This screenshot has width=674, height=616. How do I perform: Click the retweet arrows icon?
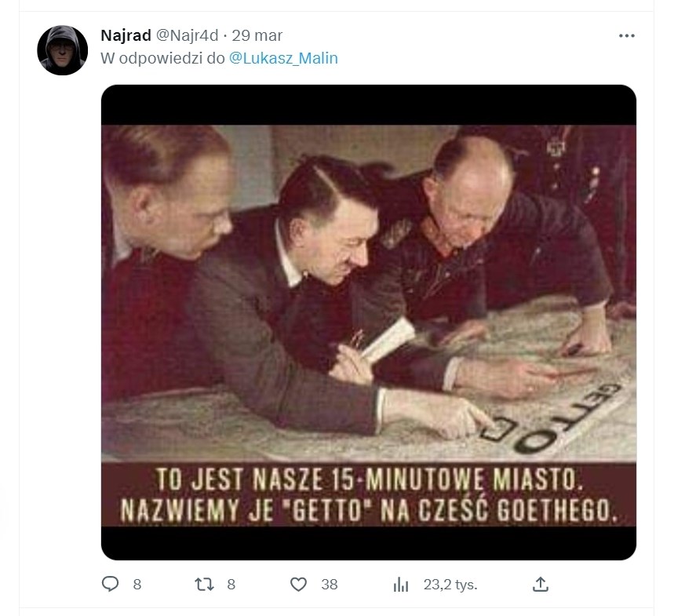click(x=204, y=584)
